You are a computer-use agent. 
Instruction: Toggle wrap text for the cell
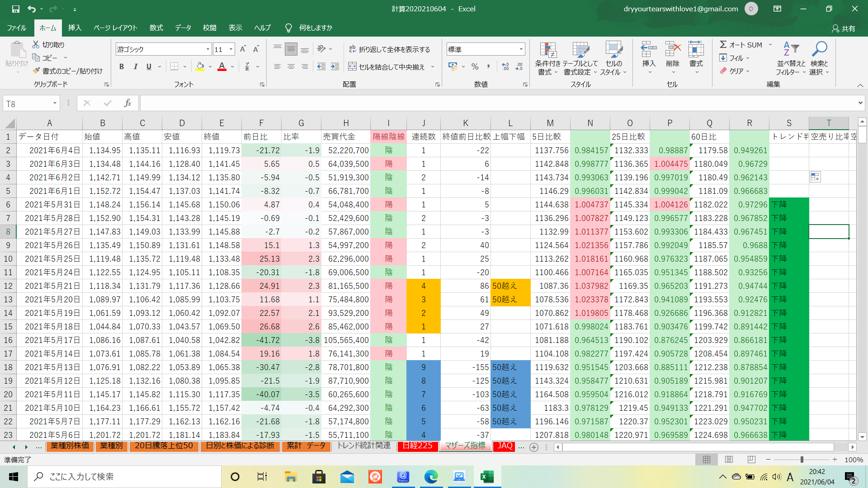(x=352, y=49)
